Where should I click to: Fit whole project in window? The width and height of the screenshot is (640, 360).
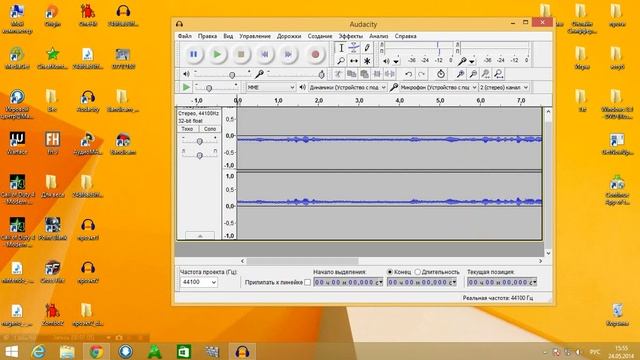pyautogui.click(x=498, y=74)
